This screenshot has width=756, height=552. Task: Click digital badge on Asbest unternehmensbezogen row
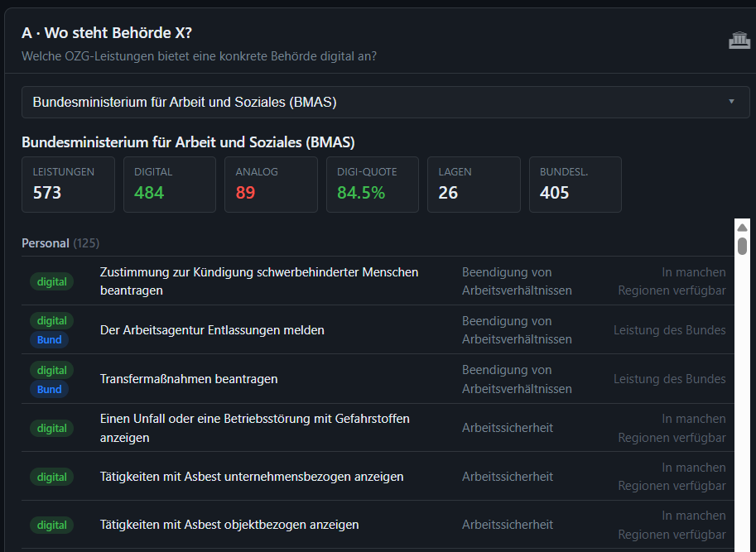51,477
